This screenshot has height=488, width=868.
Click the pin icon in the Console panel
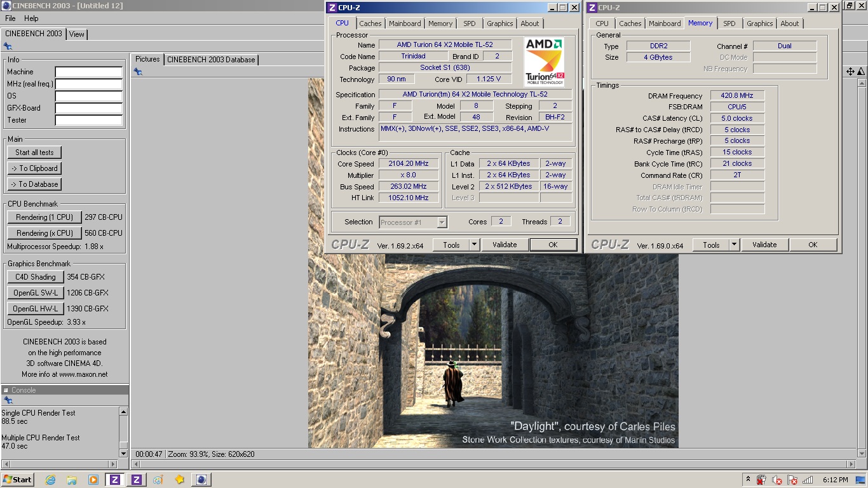pos(8,400)
